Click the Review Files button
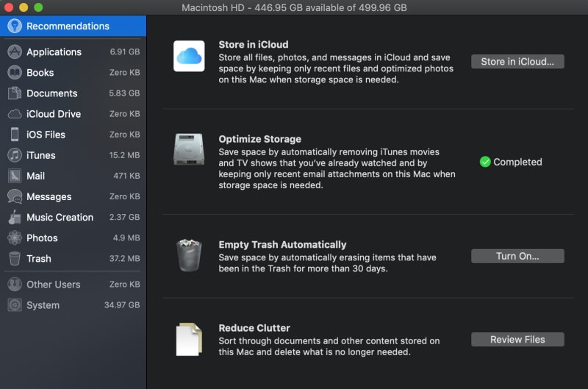The height and width of the screenshot is (389, 588). pyautogui.click(x=517, y=339)
